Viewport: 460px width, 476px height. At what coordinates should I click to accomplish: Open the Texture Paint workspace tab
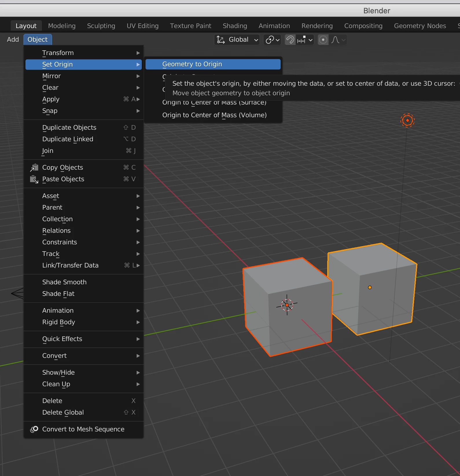click(190, 26)
